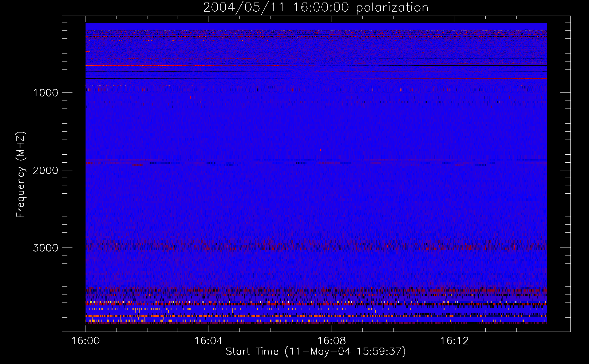
Task: Click the plot title '2004/05/11 16:00:00 polarization'
Action: tap(316, 8)
